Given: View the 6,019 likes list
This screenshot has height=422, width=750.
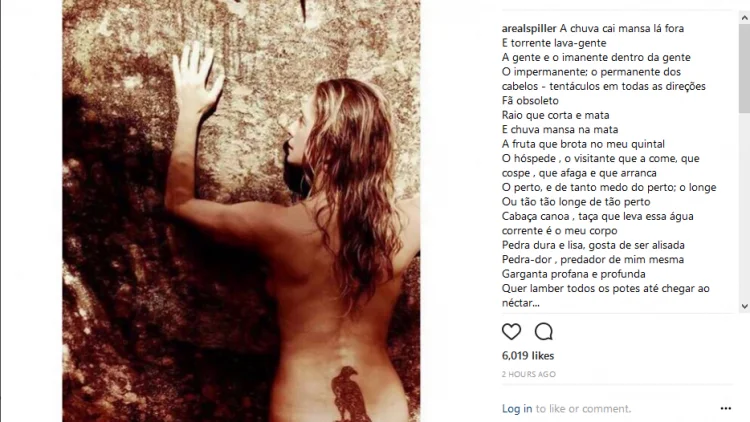Looking at the screenshot, I should click(528, 355).
